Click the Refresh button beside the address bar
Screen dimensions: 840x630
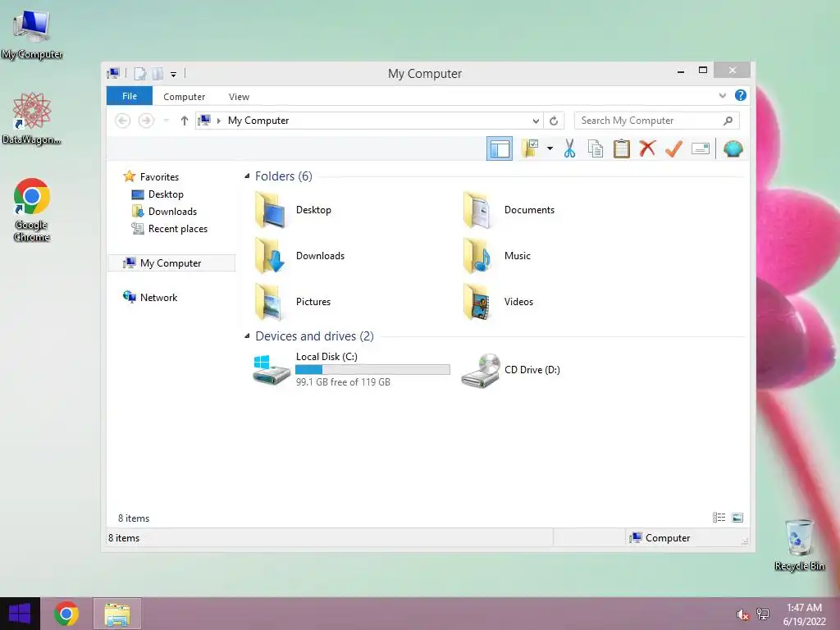[554, 121]
